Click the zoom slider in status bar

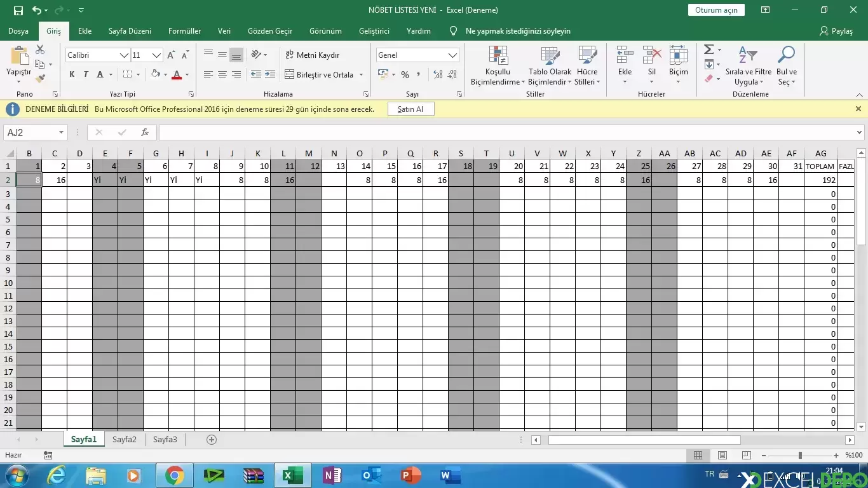(x=799, y=455)
